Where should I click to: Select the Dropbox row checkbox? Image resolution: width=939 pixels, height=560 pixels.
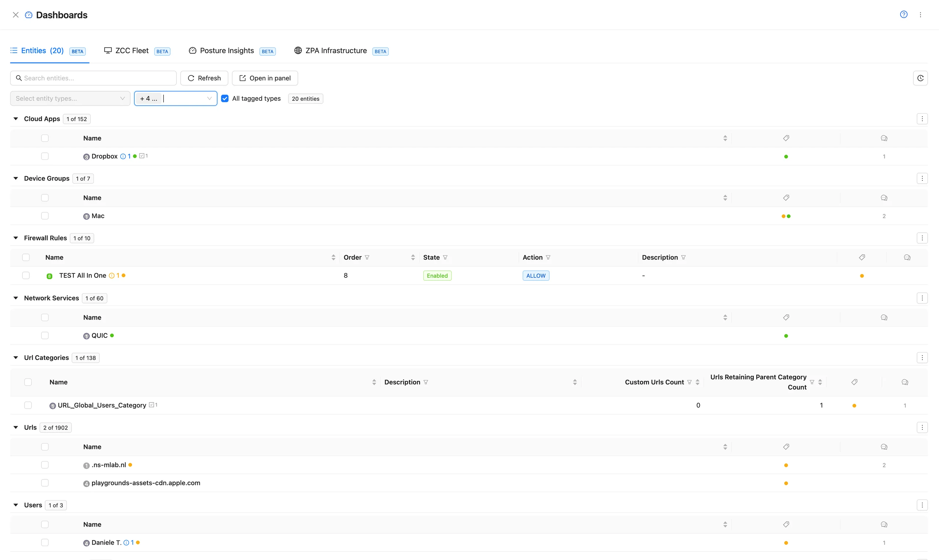point(45,156)
